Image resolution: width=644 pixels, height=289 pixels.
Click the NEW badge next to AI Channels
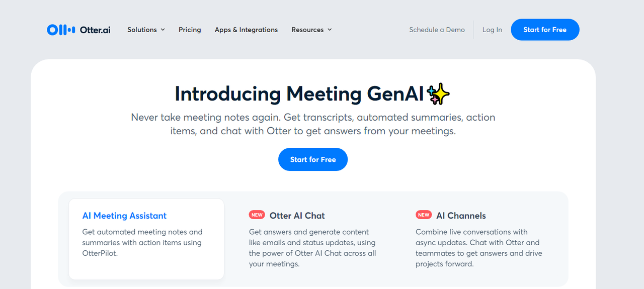click(x=424, y=215)
